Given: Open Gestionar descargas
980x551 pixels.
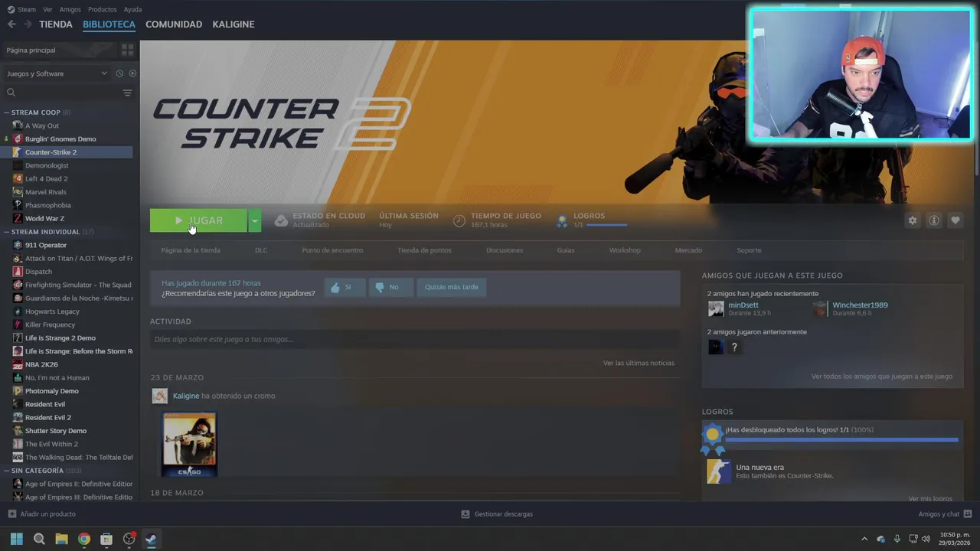Looking at the screenshot, I should 497,514.
